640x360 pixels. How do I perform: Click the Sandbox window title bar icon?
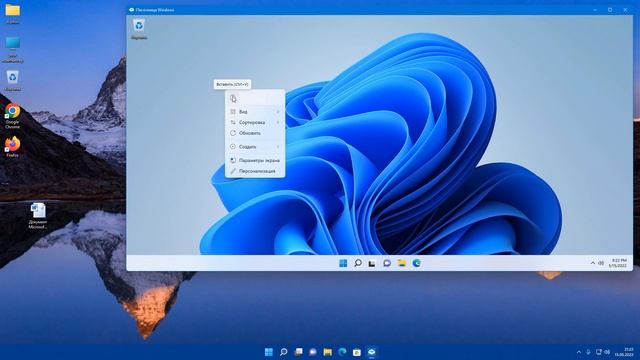coord(131,10)
